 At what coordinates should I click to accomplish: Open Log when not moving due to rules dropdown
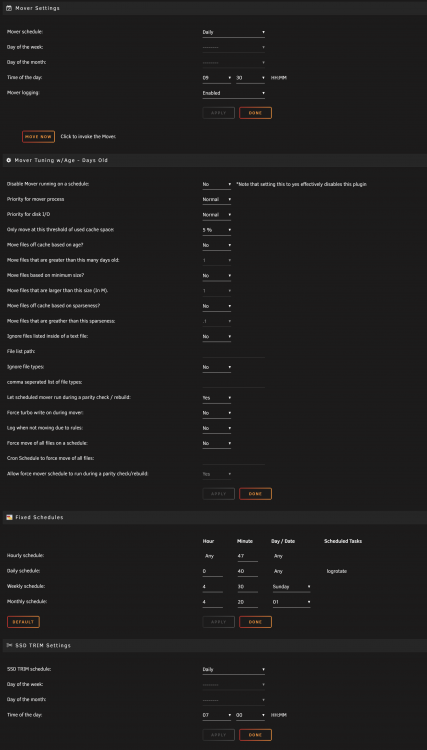point(217,428)
